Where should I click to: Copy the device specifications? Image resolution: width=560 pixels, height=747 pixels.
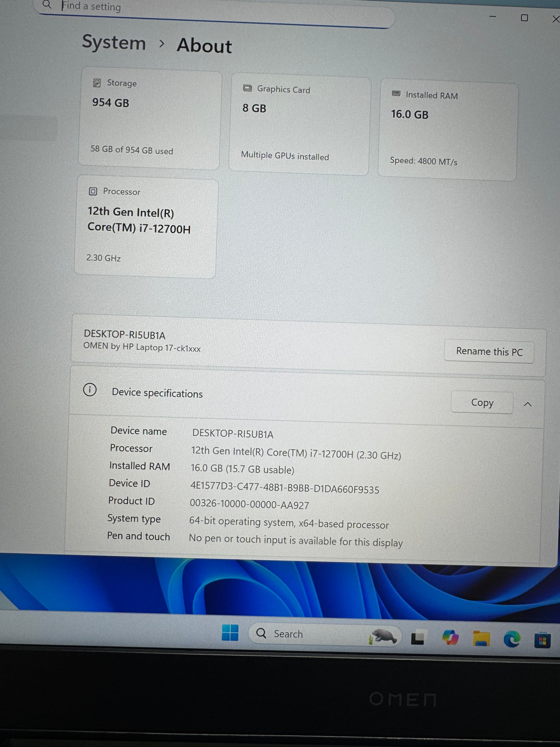tap(482, 403)
